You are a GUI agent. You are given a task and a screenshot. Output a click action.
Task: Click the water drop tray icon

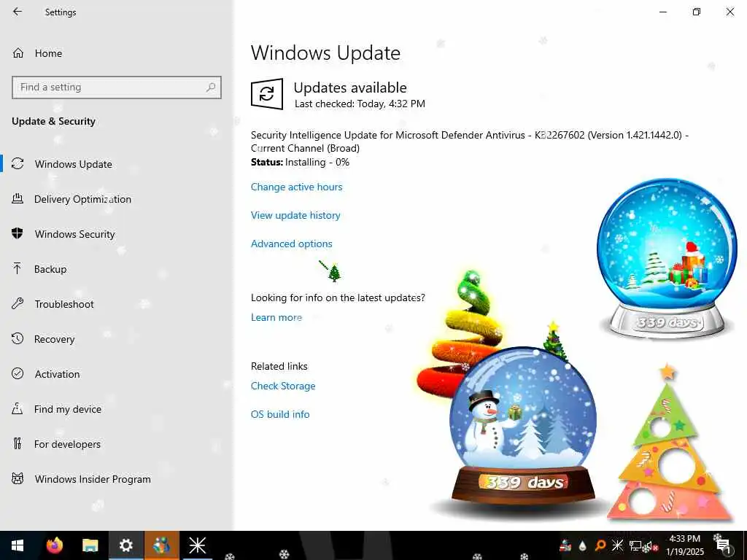coord(583,545)
